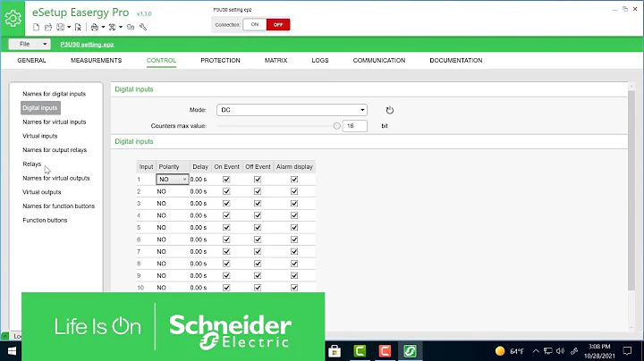
Task: Click the Counters max value number field
Action: [x=355, y=126]
